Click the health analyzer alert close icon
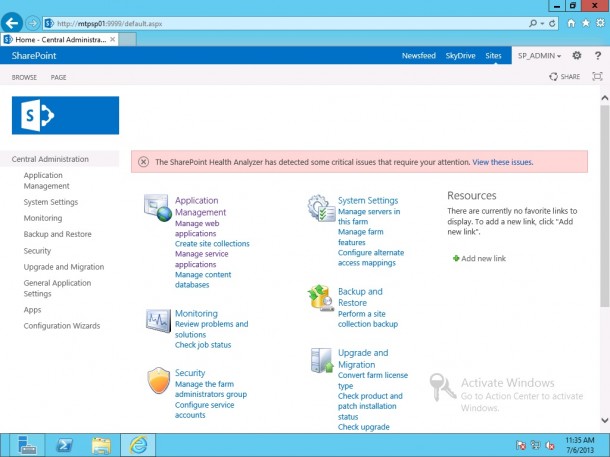 (143, 162)
